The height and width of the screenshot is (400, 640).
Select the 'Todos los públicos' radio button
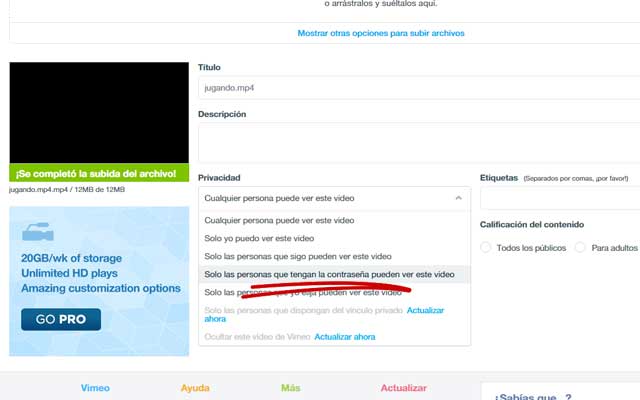tap(485, 247)
